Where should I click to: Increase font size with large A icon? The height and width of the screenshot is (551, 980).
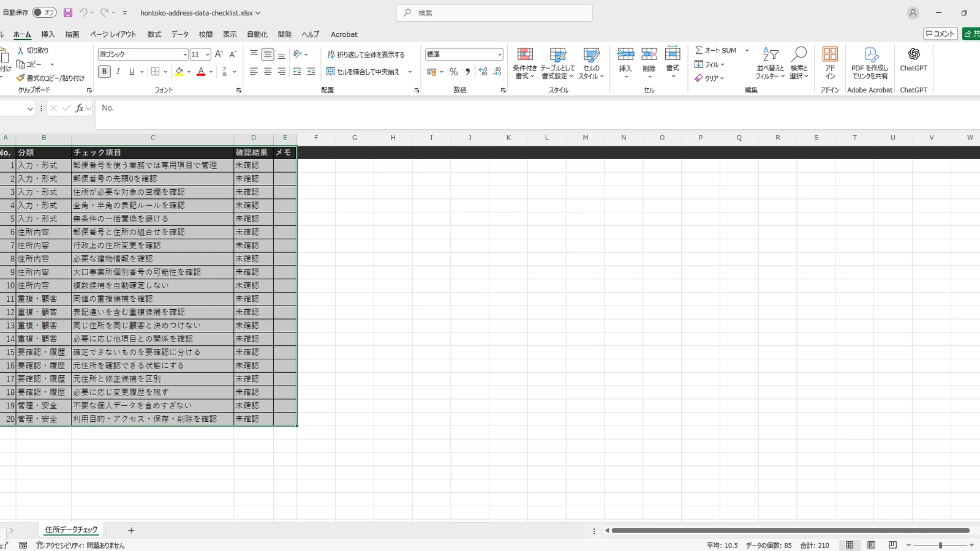coord(219,54)
